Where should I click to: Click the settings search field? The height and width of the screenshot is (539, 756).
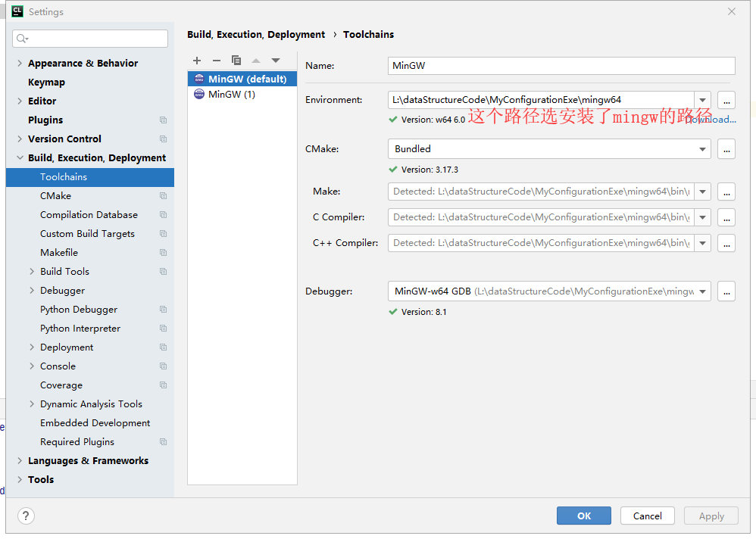tap(89, 38)
